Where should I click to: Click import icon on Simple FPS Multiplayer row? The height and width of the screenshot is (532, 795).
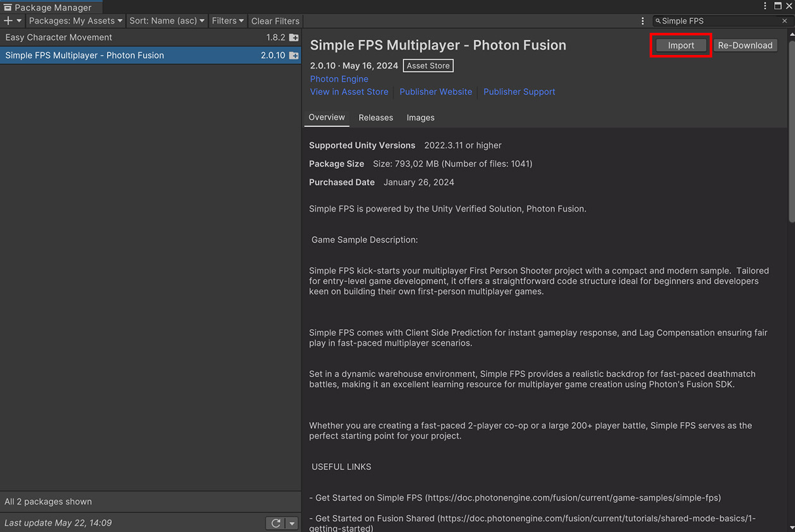(294, 56)
